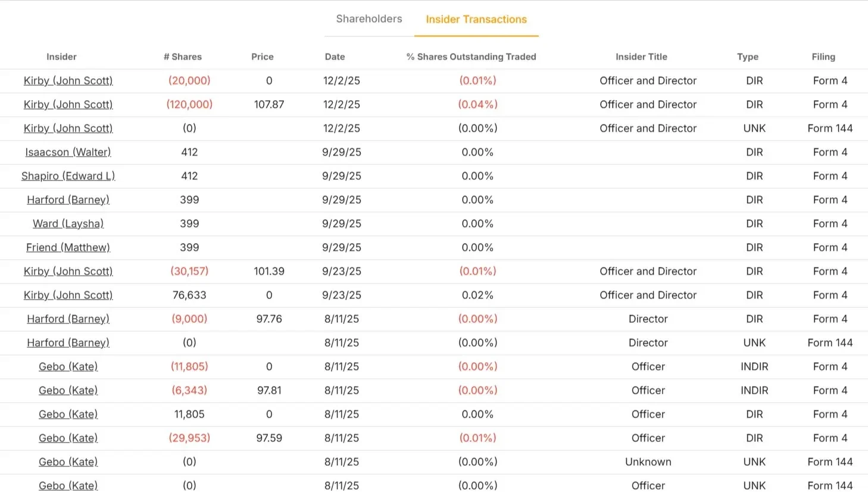This screenshot has height=492, width=868.
Task: Sort by the Insider column header
Action: 61,57
